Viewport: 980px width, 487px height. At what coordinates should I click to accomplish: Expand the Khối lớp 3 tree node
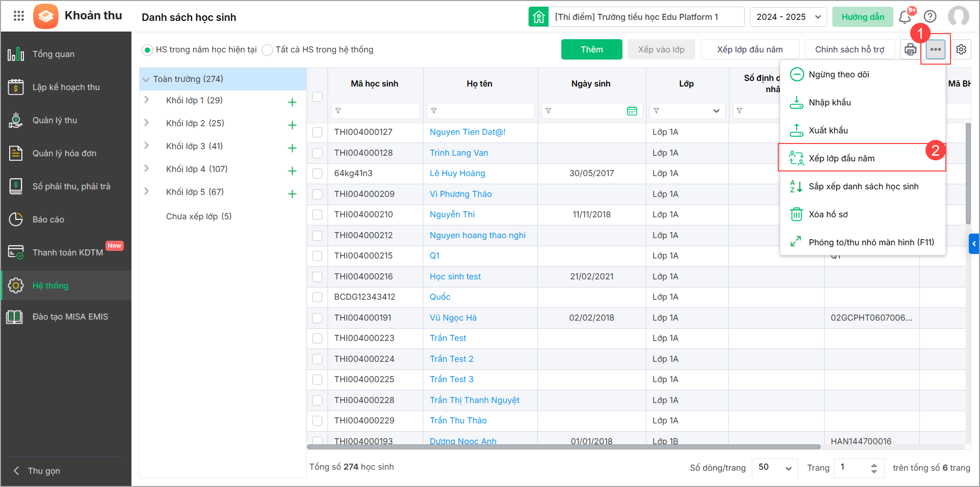pyautogui.click(x=147, y=146)
